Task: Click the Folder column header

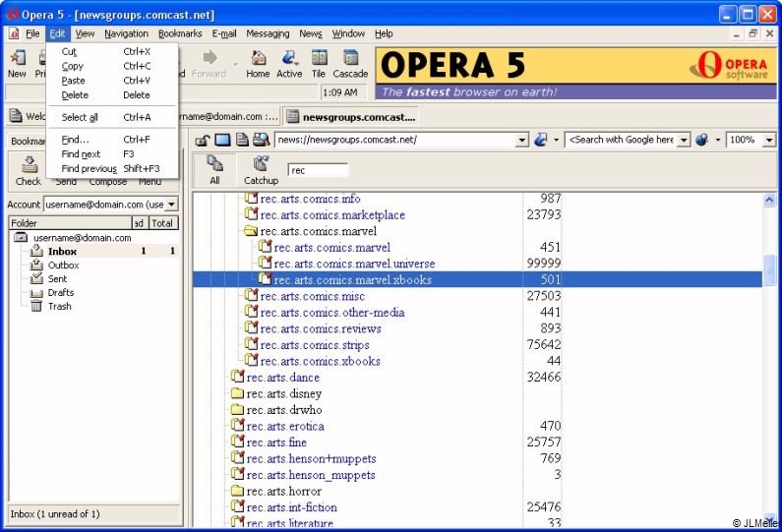Action: coord(70,223)
